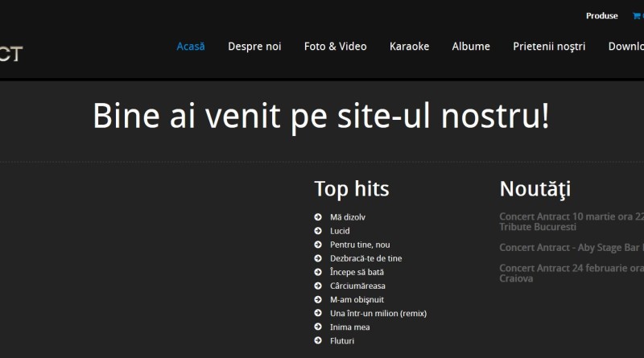The height and width of the screenshot is (358, 644).
Task: Click the arrow icon beside Fluturi
Action: (318, 341)
